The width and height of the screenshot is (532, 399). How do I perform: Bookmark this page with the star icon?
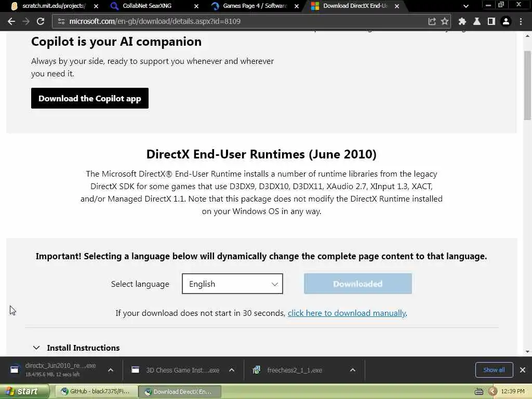[x=445, y=21]
